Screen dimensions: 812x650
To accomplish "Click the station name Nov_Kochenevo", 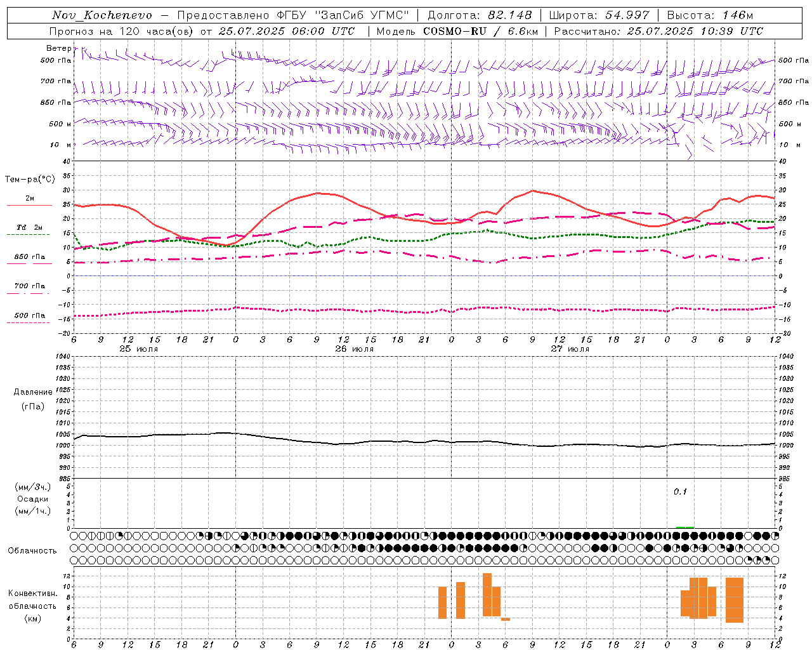I will 102,15.
